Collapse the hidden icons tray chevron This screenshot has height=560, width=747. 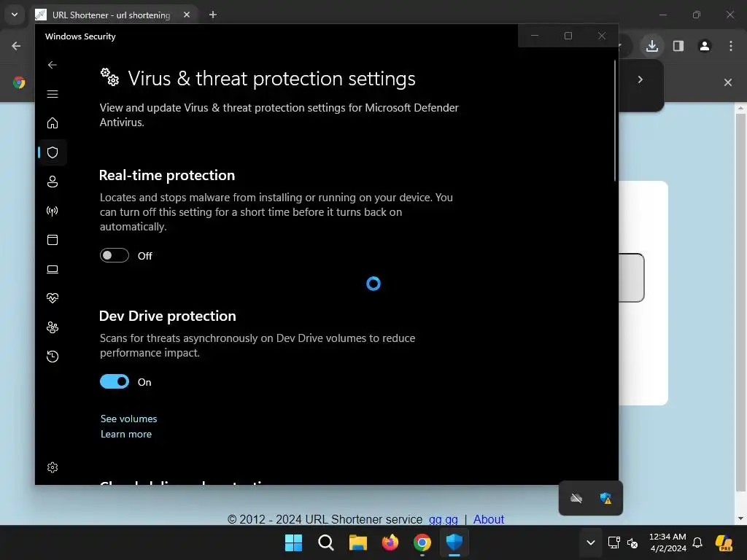click(591, 542)
